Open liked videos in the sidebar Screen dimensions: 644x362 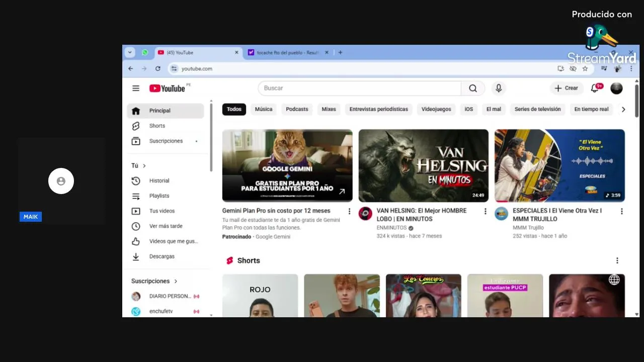166,241
